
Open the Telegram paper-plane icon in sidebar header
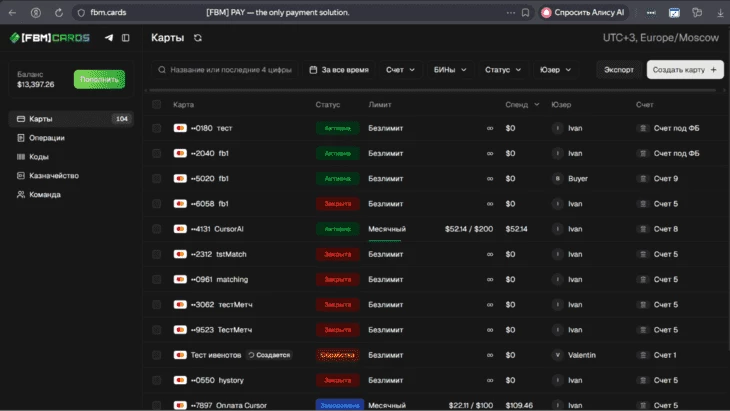tap(109, 38)
